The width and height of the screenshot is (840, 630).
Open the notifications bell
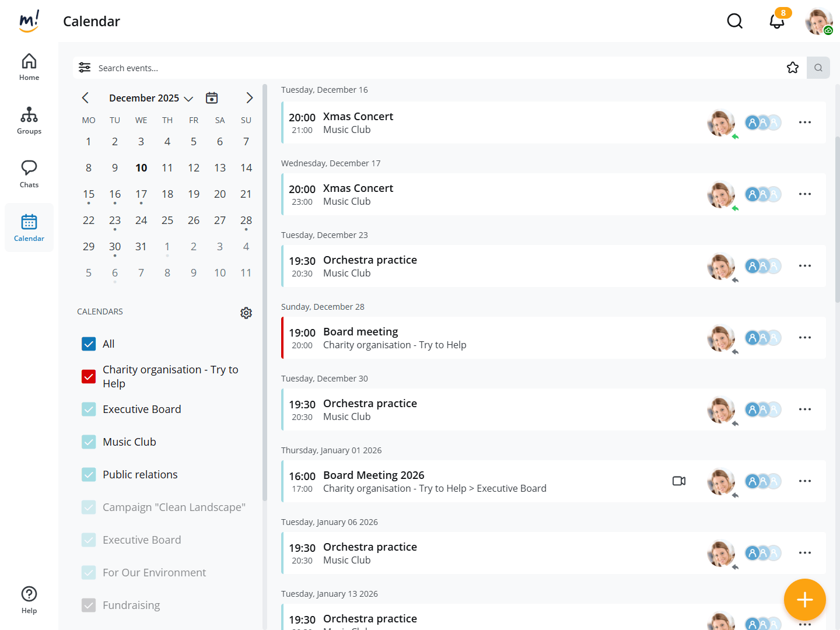pyautogui.click(x=776, y=22)
